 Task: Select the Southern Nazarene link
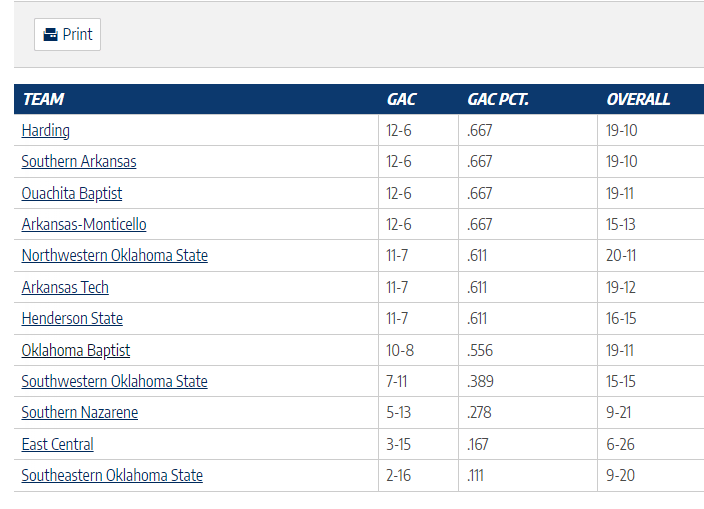80,412
